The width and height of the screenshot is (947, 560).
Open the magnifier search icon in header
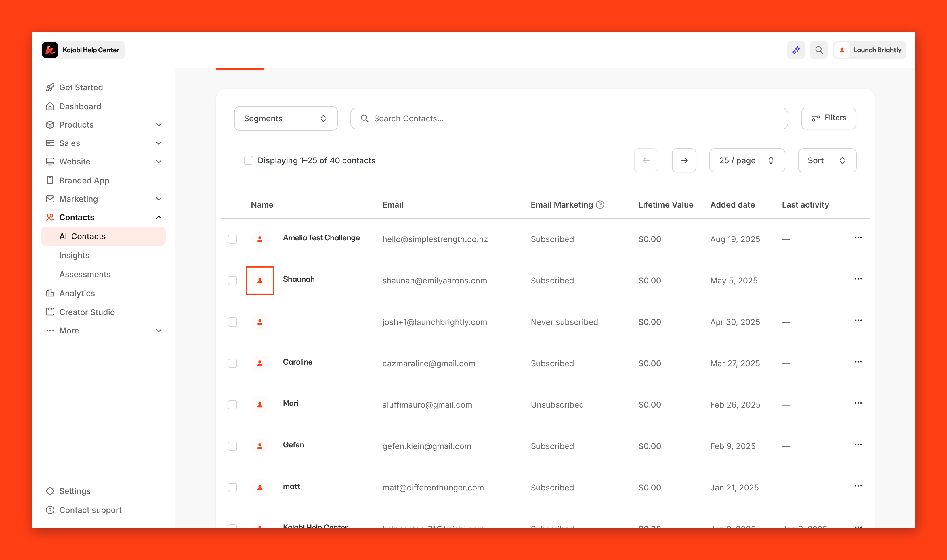click(819, 50)
